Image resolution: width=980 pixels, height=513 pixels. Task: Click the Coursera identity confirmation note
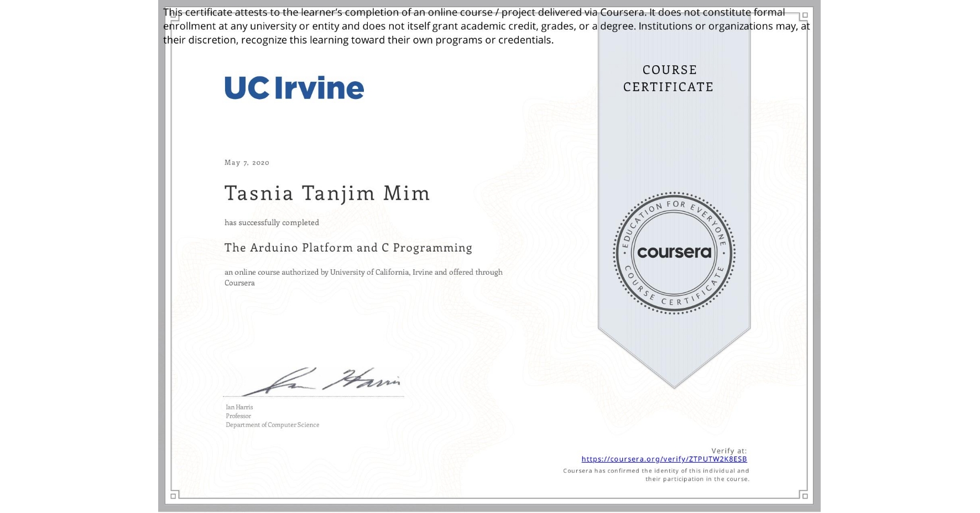coord(656,475)
